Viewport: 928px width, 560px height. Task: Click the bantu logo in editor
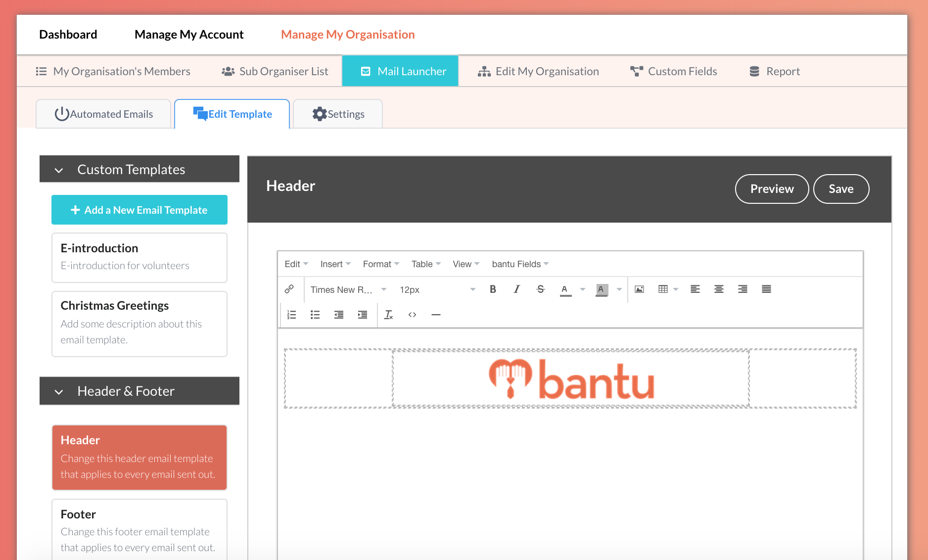(571, 379)
